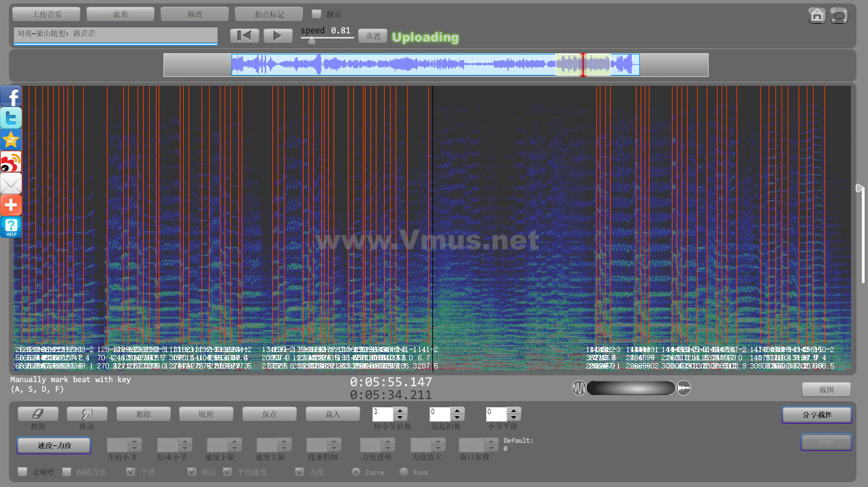Image resolution: width=868 pixels, height=487 pixels.
Task: Select the eraser (擦除) tool
Action: pyautogui.click(x=37, y=413)
